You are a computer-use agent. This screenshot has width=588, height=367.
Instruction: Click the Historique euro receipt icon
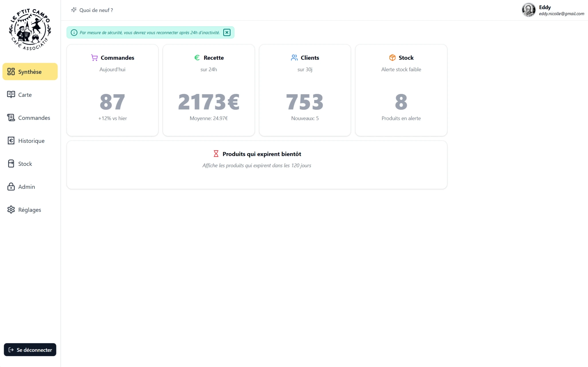click(11, 141)
